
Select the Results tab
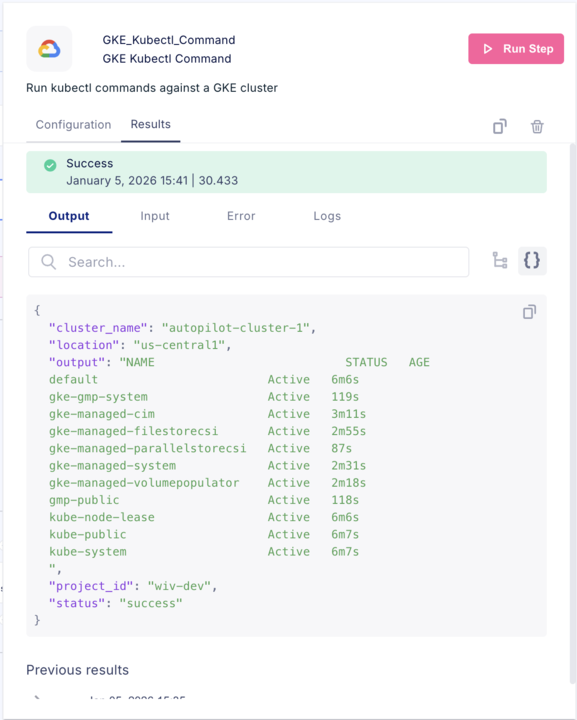151,124
